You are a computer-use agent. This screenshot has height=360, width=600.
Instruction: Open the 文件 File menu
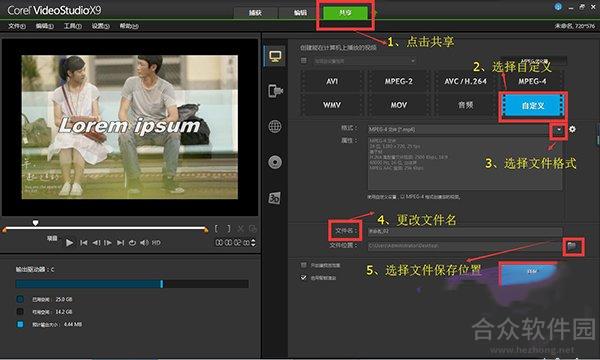(x=17, y=26)
